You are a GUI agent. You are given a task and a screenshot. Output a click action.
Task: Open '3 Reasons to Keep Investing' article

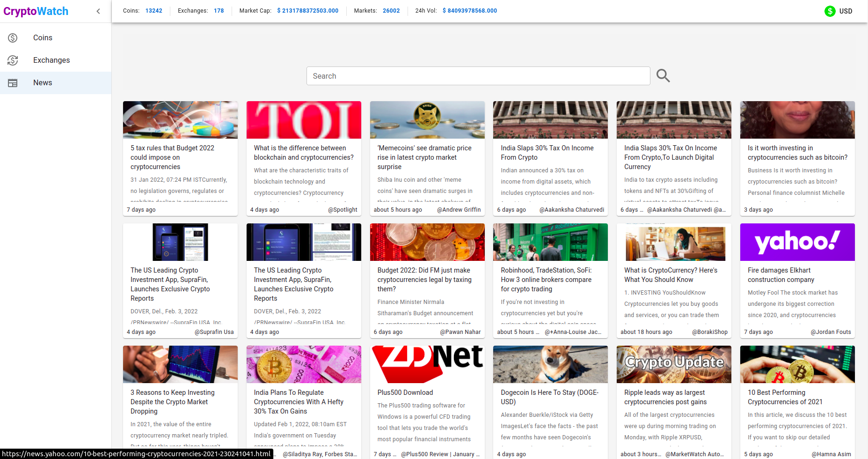[x=172, y=402]
